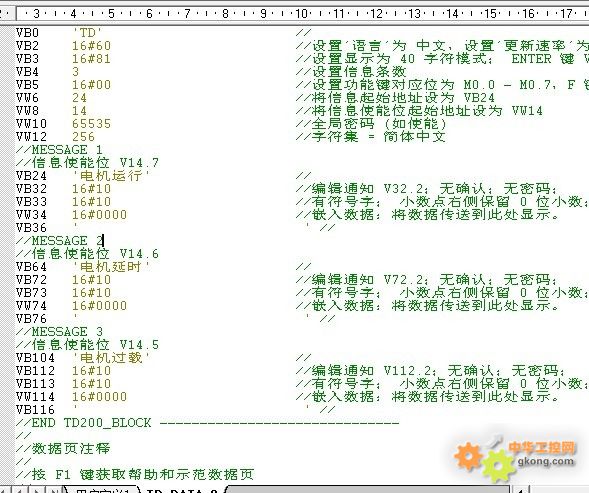Image resolution: width=589 pixels, height=493 pixels.
Task: Click the //MESSAGE 1 comment line
Action: click(59, 150)
